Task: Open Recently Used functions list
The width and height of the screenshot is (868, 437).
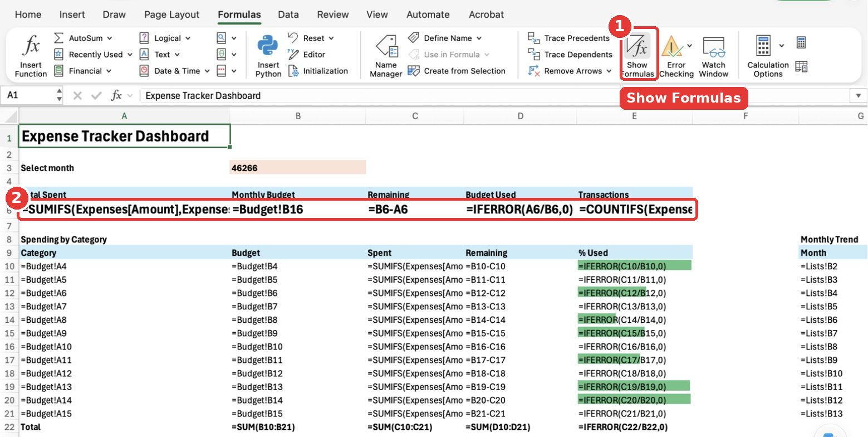Action: pyautogui.click(x=93, y=55)
